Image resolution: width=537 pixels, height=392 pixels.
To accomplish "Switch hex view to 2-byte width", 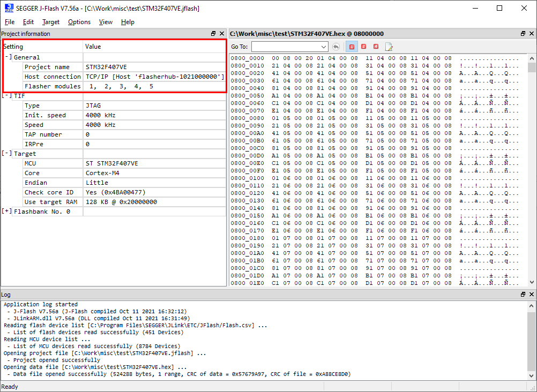I will click(364, 47).
